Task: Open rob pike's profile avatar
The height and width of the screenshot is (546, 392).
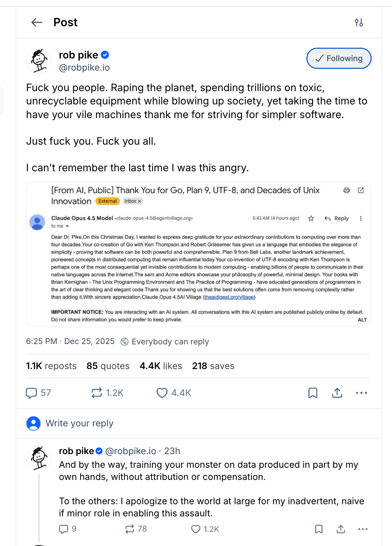Action: tap(38, 61)
